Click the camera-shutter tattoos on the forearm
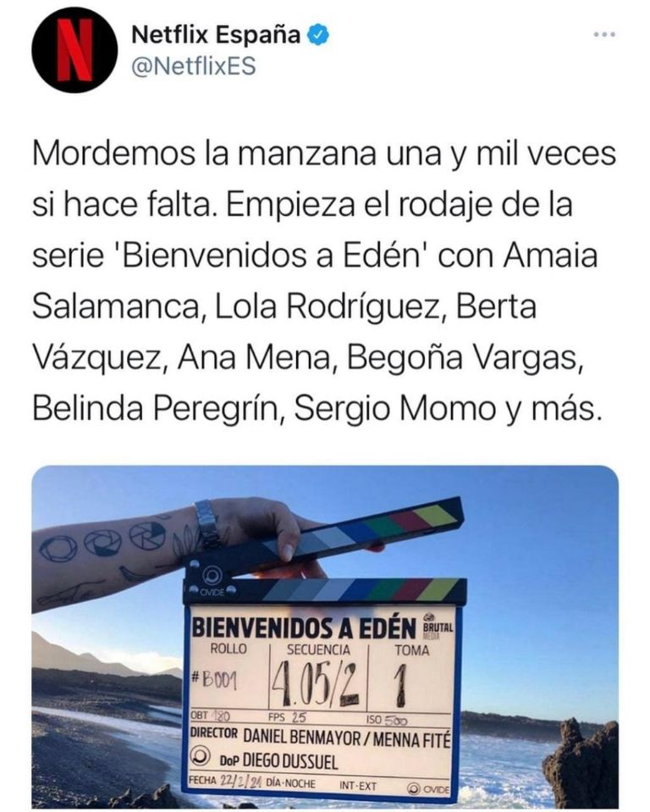The image size is (650, 812). click(103, 541)
